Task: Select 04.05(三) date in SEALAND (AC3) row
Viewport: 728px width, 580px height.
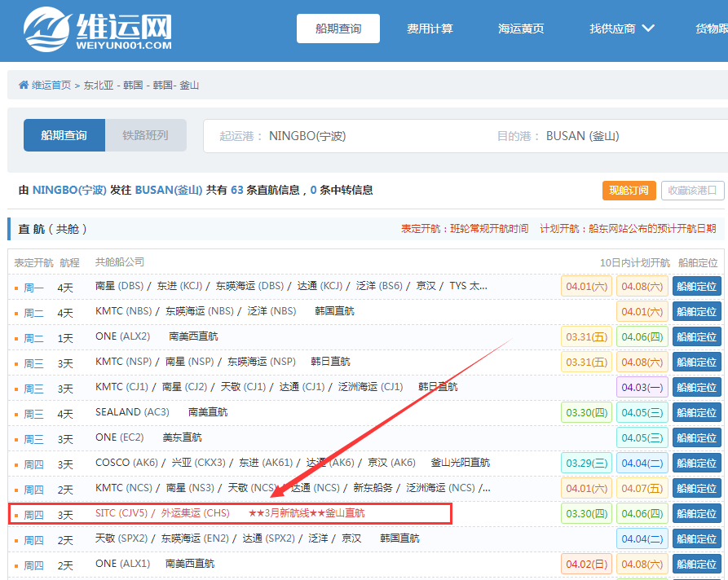Action: (x=642, y=412)
